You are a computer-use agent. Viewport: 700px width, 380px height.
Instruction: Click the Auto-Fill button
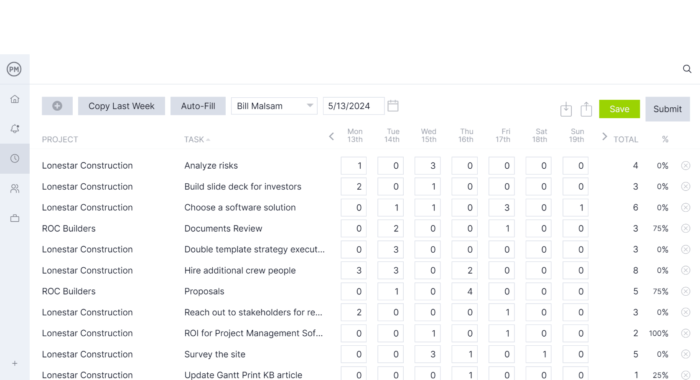coord(198,106)
